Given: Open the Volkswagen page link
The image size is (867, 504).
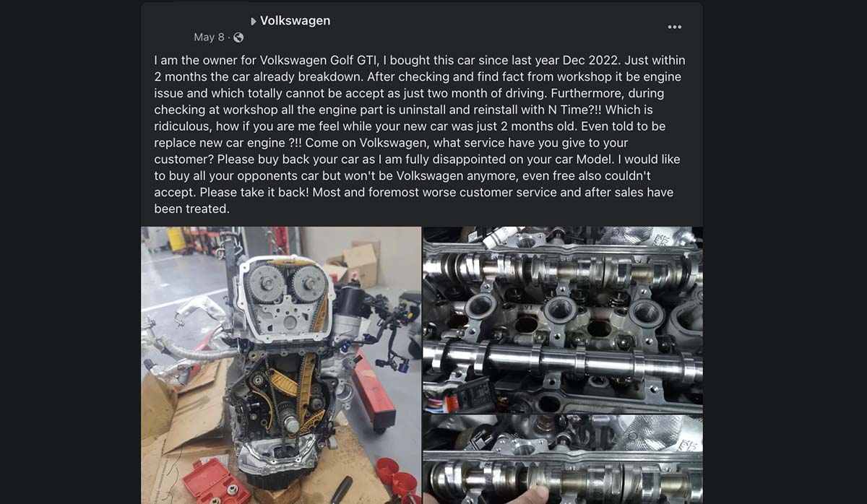Looking at the screenshot, I should (x=295, y=21).
